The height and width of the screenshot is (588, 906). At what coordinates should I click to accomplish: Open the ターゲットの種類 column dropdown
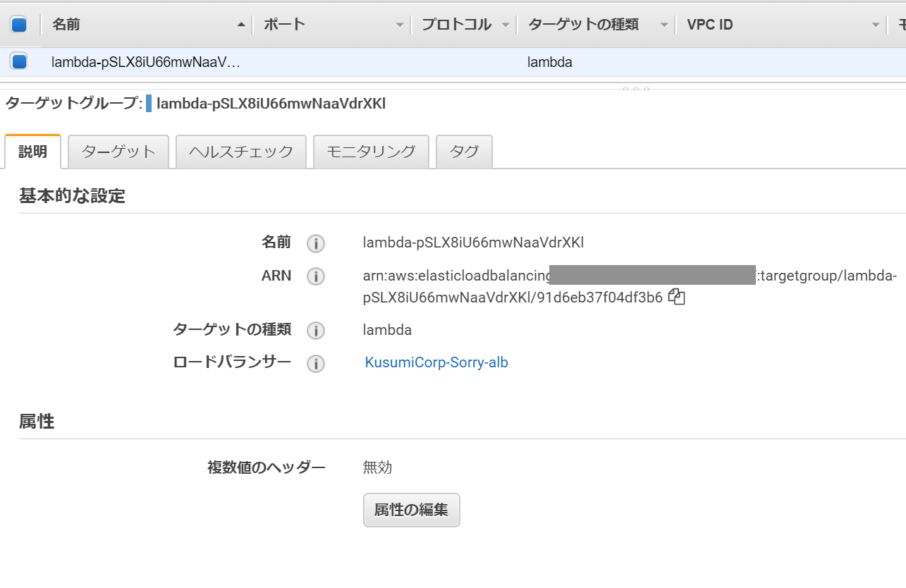pos(663,23)
